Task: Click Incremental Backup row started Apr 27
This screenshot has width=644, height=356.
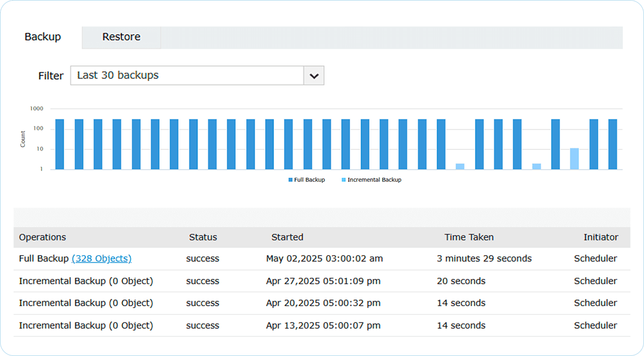Action: pos(322,281)
